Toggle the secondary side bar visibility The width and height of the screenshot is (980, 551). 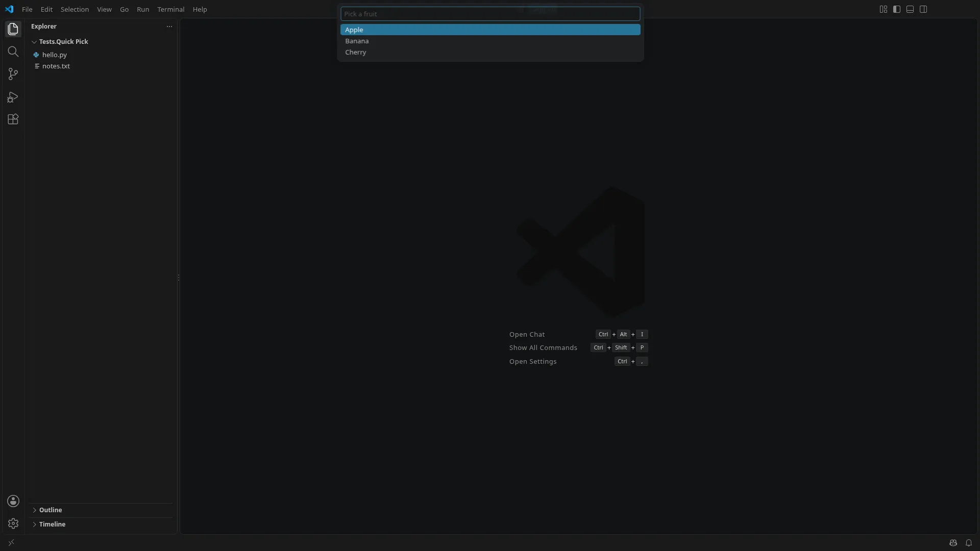(923, 9)
